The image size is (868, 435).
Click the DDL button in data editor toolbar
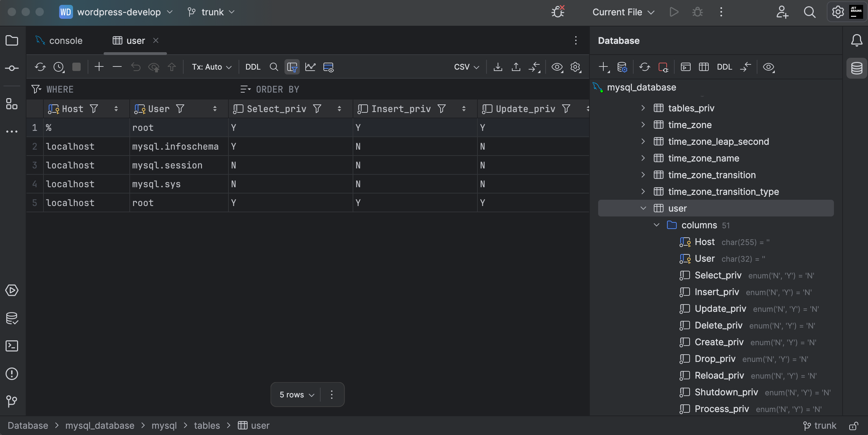tap(253, 67)
